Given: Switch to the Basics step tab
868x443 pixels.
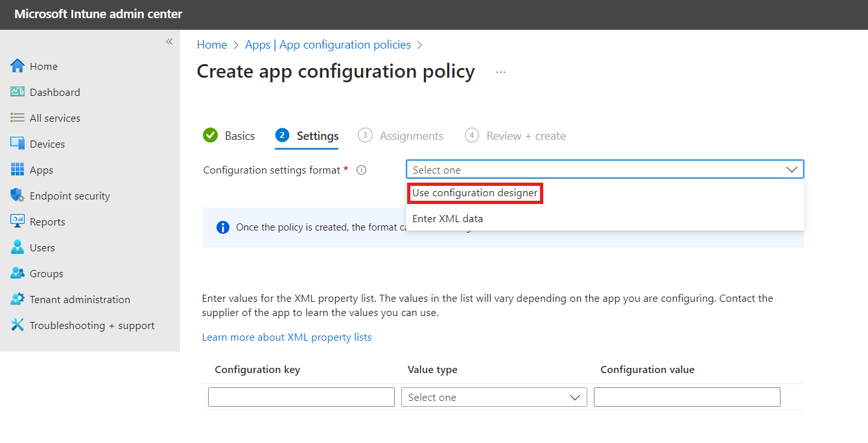Looking at the screenshot, I should click(x=229, y=136).
